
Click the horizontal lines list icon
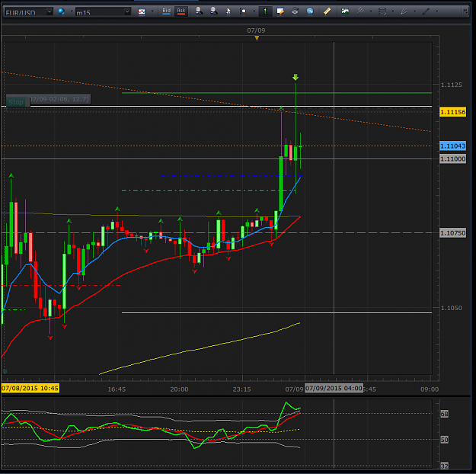point(382,11)
